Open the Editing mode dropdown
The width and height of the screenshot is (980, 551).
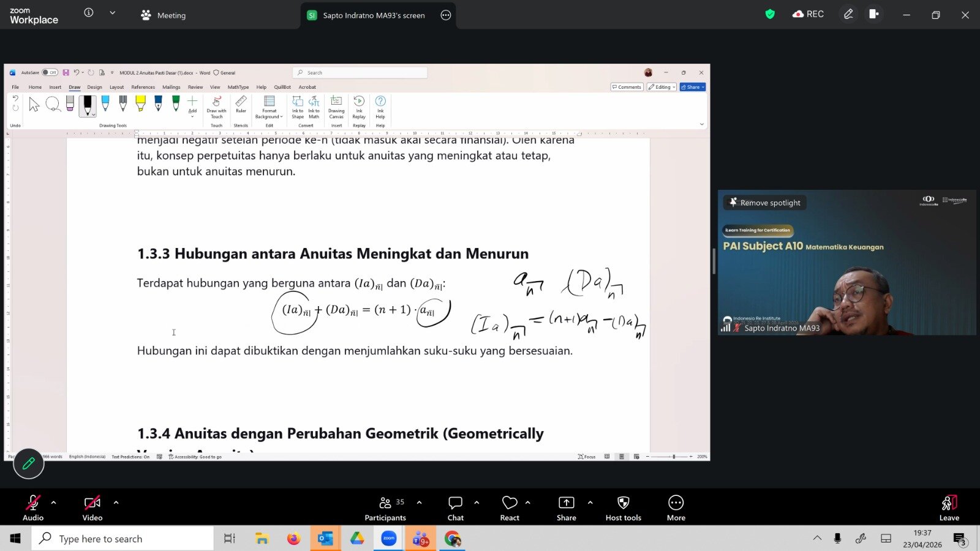(661, 87)
